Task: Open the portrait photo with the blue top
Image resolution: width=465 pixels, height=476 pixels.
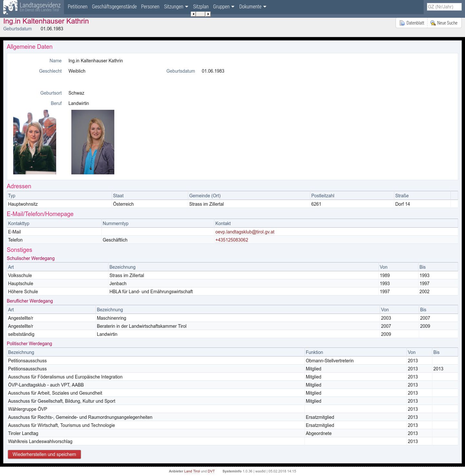Action: [x=93, y=142]
